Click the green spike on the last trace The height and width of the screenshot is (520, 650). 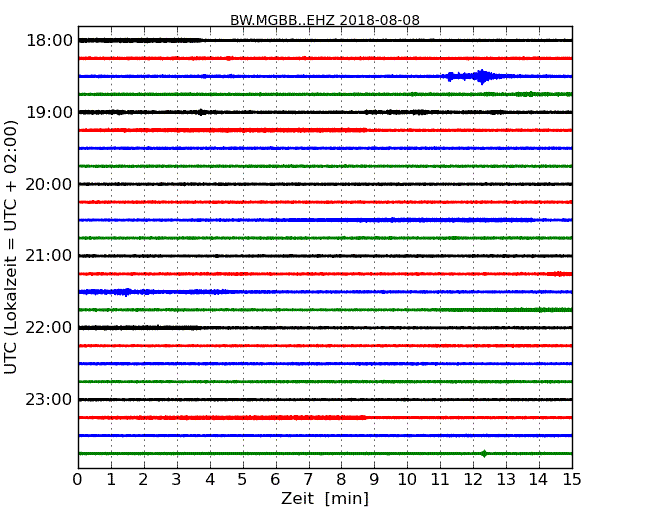point(484,454)
